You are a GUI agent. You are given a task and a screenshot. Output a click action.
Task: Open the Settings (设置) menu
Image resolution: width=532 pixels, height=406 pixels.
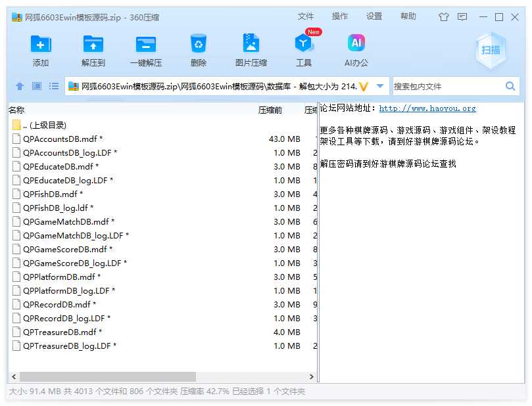[374, 16]
